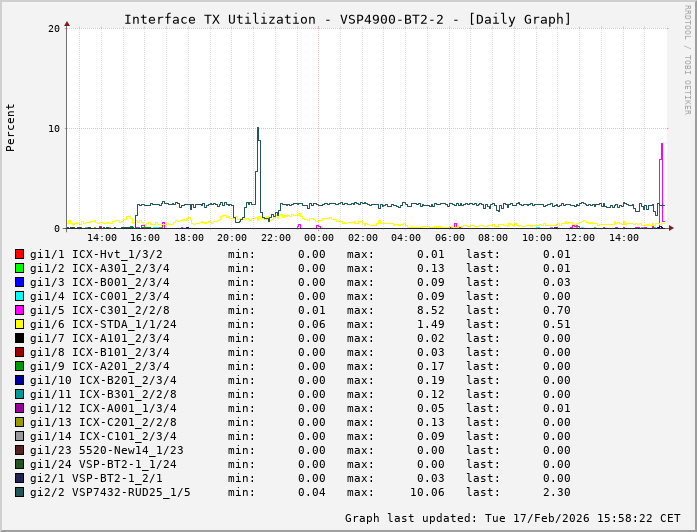Click the 20:00 x-axis time label

click(232, 238)
